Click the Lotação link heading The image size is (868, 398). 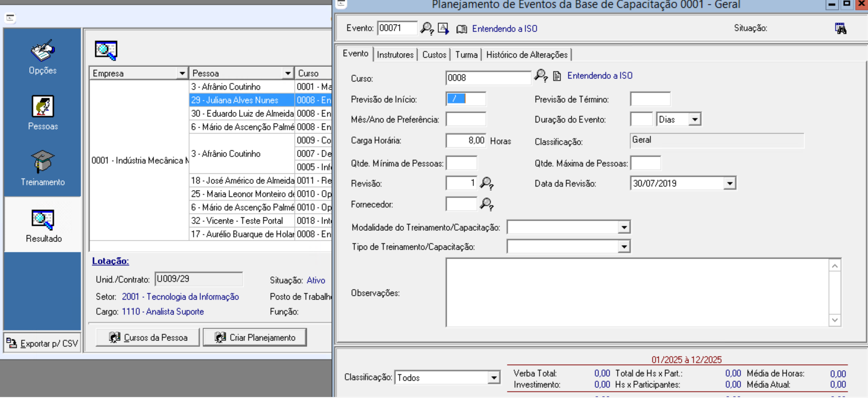pos(110,261)
